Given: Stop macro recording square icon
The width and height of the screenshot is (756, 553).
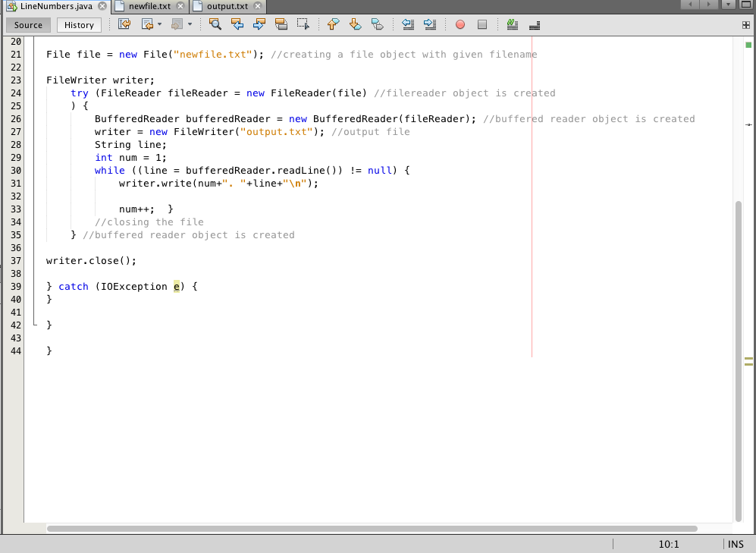Looking at the screenshot, I should [482, 24].
